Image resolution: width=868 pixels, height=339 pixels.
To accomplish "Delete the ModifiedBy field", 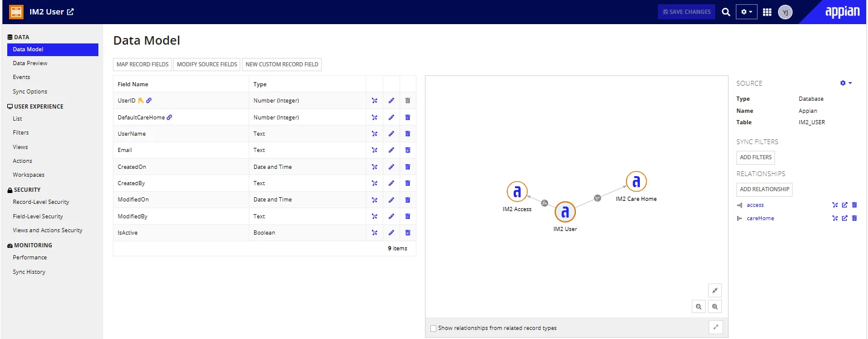I will pyautogui.click(x=407, y=216).
